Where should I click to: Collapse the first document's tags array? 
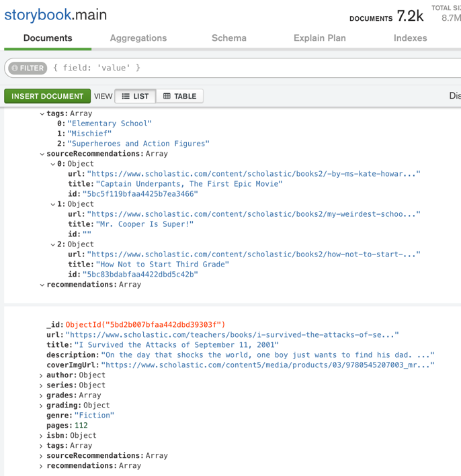pyautogui.click(x=42, y=114)
